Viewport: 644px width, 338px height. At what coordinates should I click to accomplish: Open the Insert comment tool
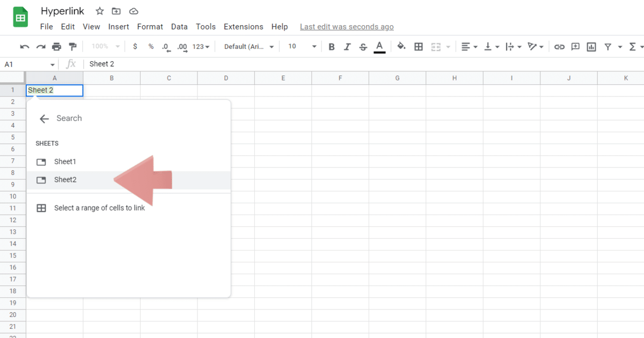click(575, 47)
